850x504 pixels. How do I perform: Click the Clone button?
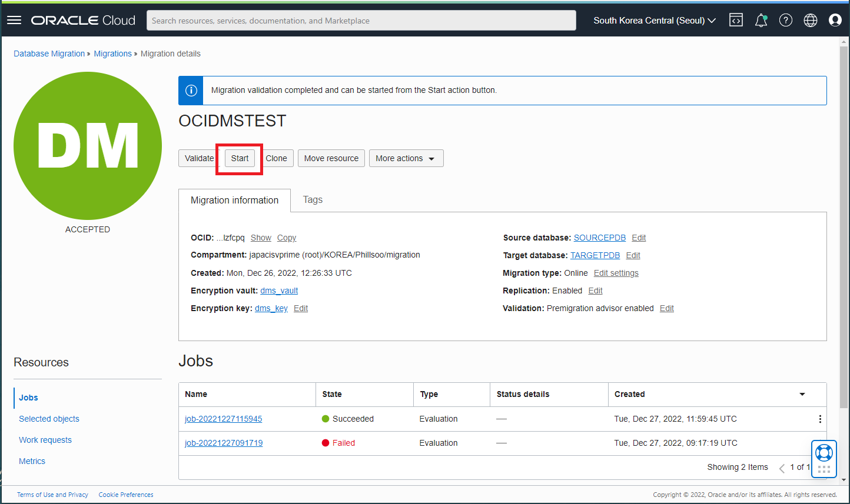pos(276,158)
